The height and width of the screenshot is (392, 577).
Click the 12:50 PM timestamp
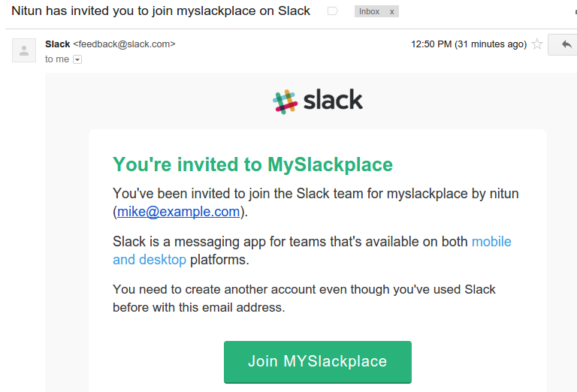tap(468, 44)
